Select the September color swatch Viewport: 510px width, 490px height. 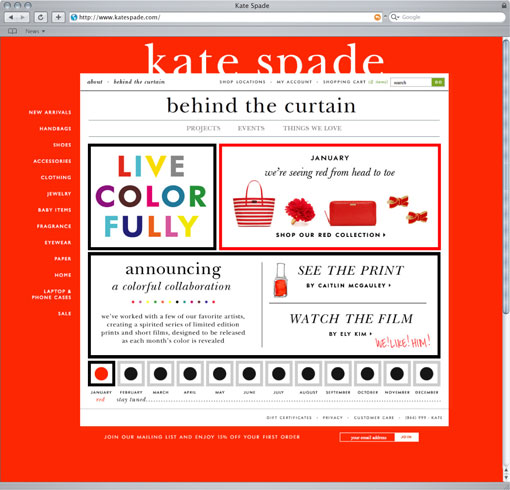coord(338,374)
